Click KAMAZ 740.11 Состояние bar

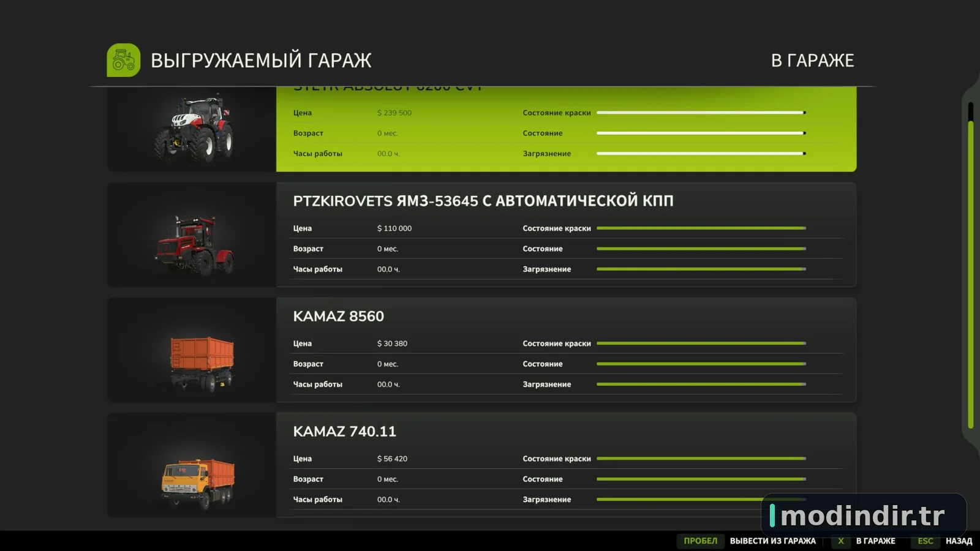point(701,479)
